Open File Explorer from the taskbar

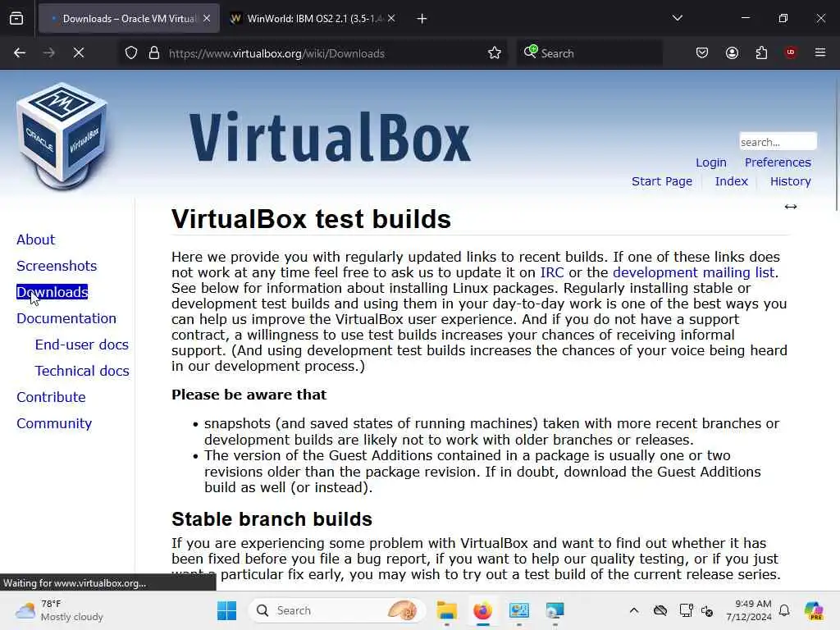446,610
